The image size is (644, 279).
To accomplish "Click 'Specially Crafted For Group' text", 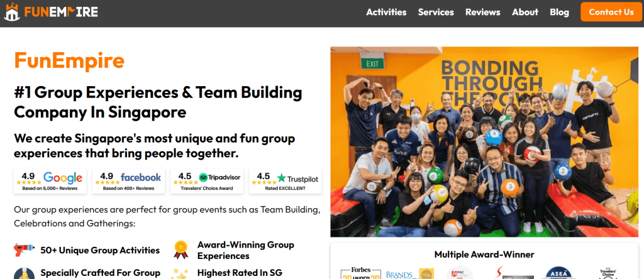I will coord(100,273).
